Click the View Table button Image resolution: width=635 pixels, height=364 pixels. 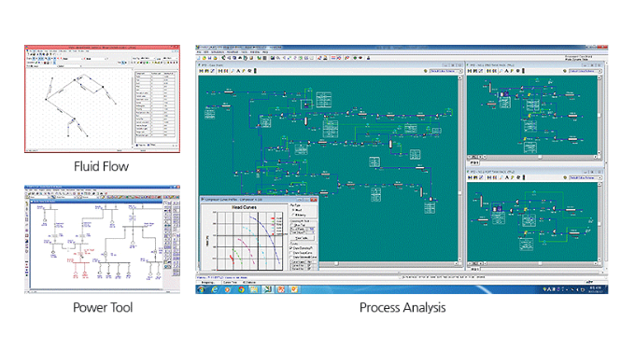click(x=302, y=238)
